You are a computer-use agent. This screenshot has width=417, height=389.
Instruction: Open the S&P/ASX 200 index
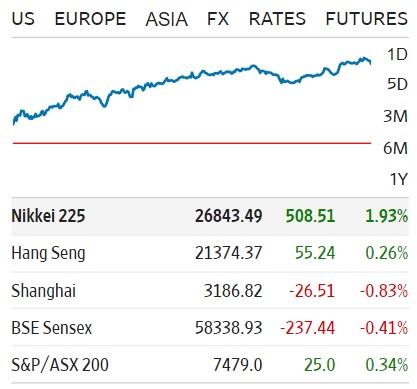pyautogui.click(x=60, y=365)
